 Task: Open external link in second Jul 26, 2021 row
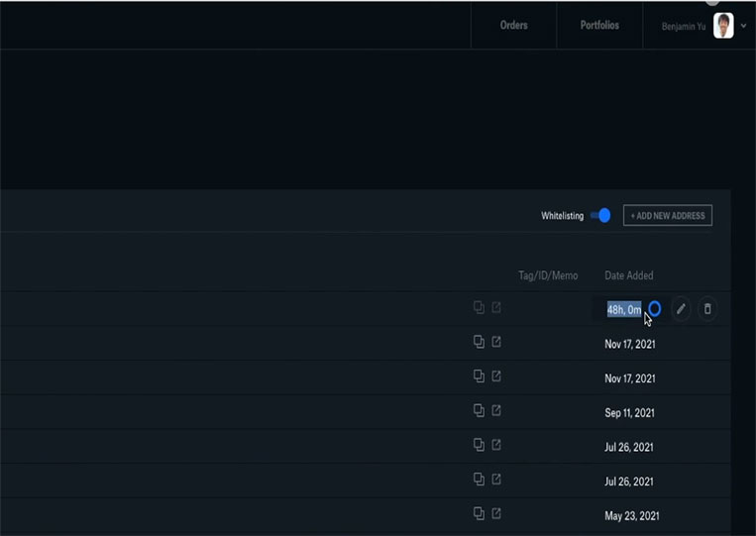point(496,480)
